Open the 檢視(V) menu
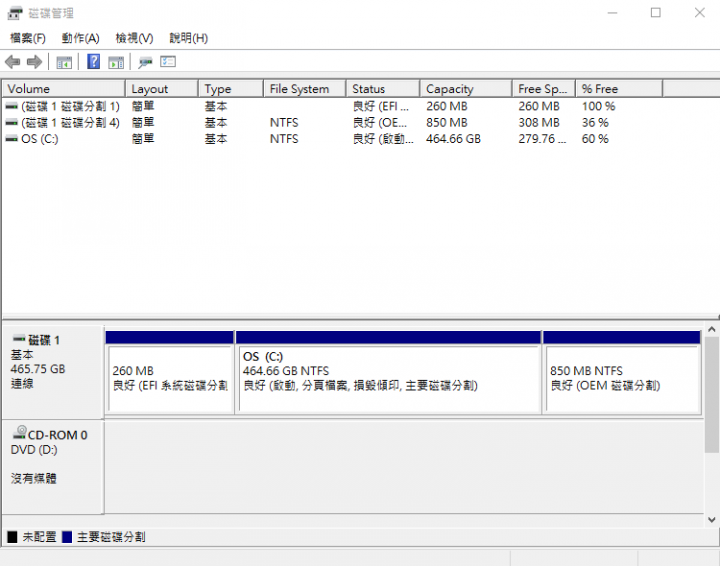Screen dimensions: 720x566 click(x=134, y=38)
